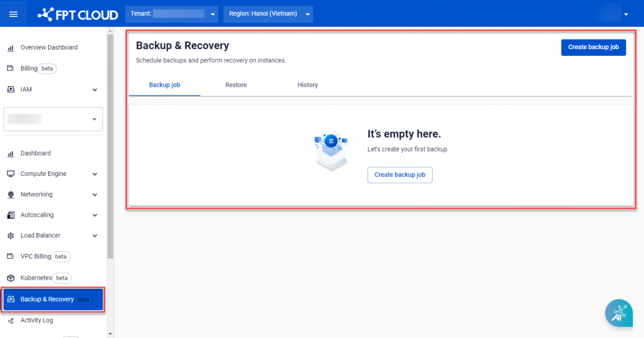Click the Kubernetes cube icon

[11, 278]
